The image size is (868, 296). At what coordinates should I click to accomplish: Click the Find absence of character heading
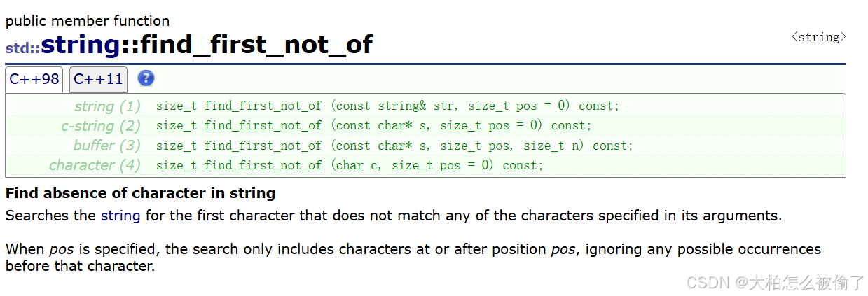coord(140,193)
